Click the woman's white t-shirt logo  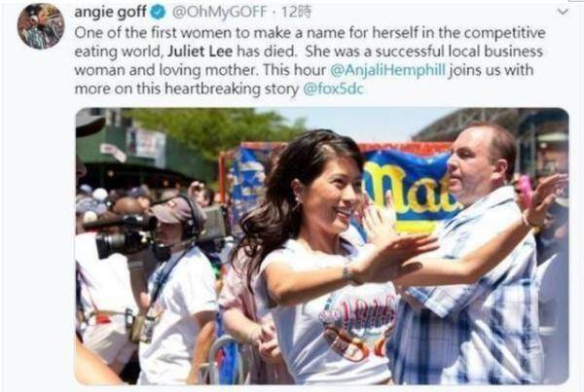[x=357, y=328]
